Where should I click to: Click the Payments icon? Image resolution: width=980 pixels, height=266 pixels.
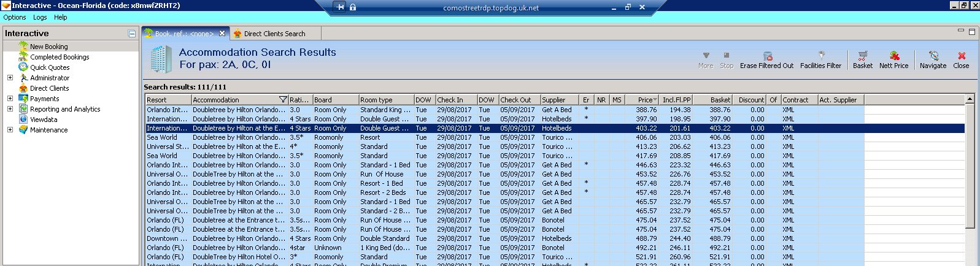(23, 98)
